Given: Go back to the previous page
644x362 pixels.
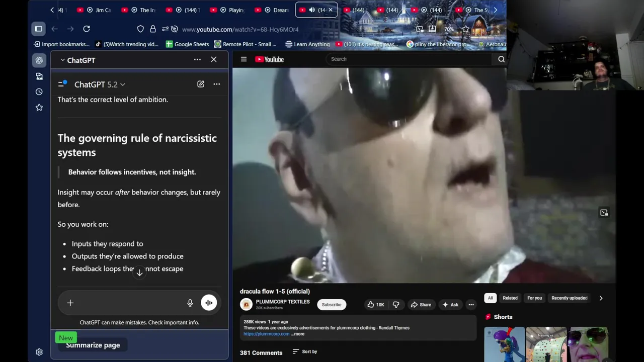Looking at the screenshot, I should [54, 29].
